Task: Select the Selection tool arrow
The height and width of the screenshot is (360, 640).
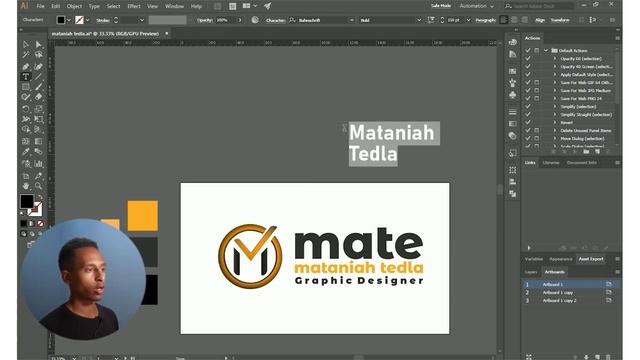Action: point(26,44)
